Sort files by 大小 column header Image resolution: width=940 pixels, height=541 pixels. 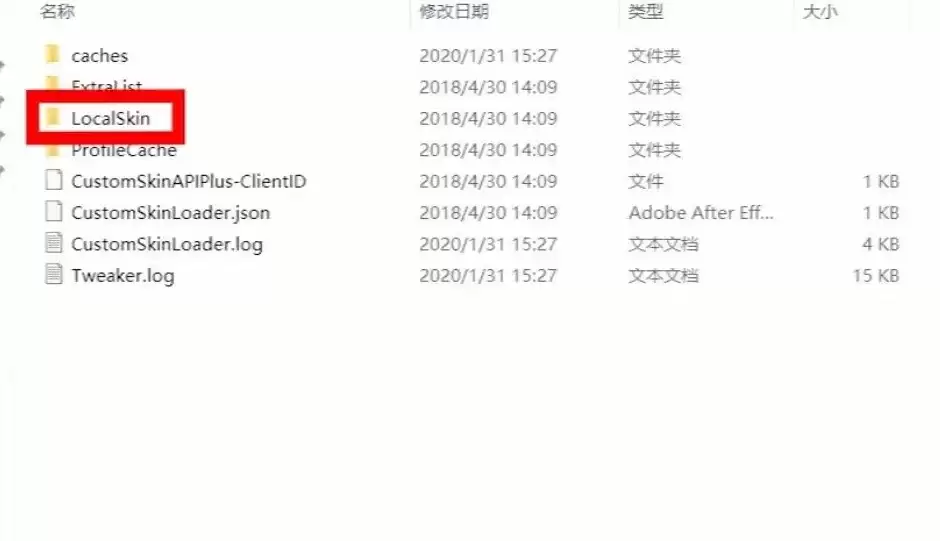[x=820, y=11]
